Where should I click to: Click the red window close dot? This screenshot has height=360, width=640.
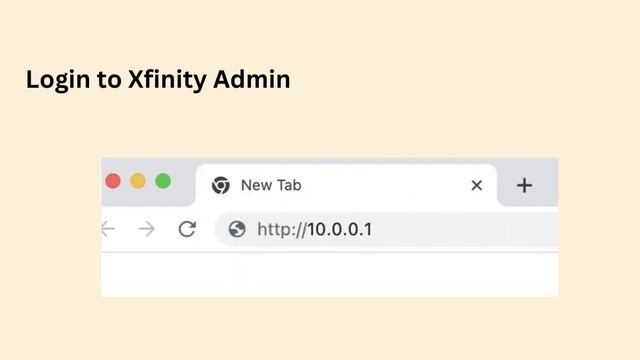pos(113,181)
